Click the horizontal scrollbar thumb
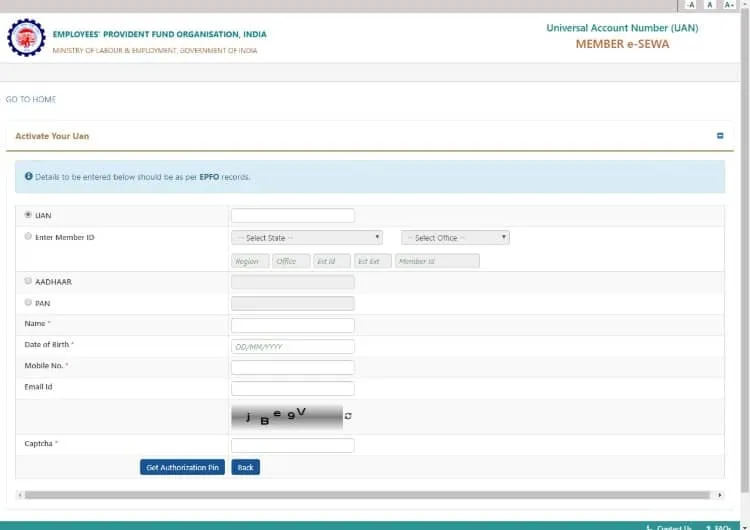 point(367,495)
